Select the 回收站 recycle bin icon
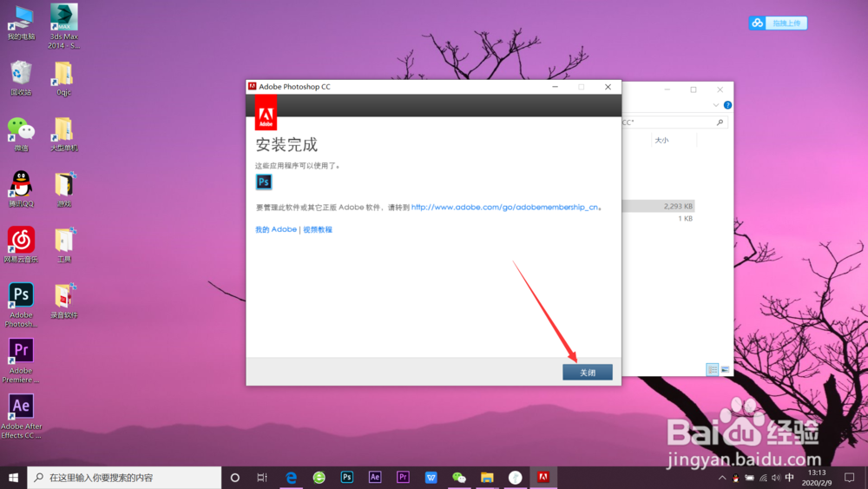868x489 pixels. click(21, 79)
